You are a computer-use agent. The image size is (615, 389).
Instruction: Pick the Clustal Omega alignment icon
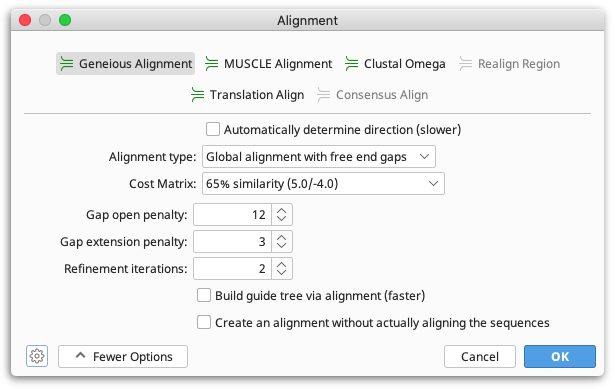coord(351,64)
